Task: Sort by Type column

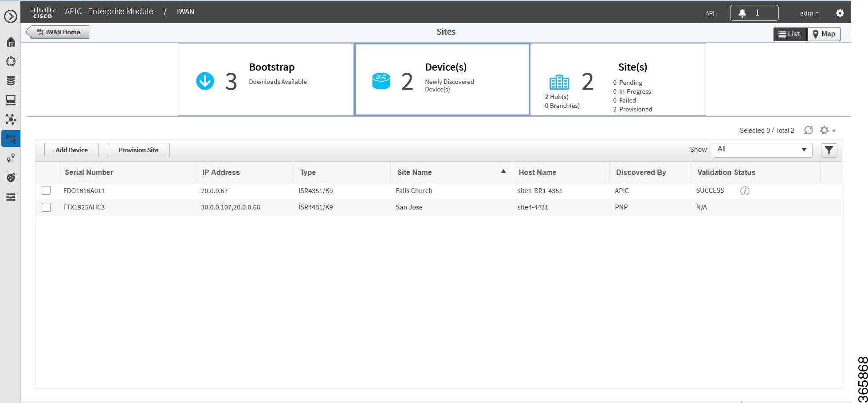Action: pos(308,172)
